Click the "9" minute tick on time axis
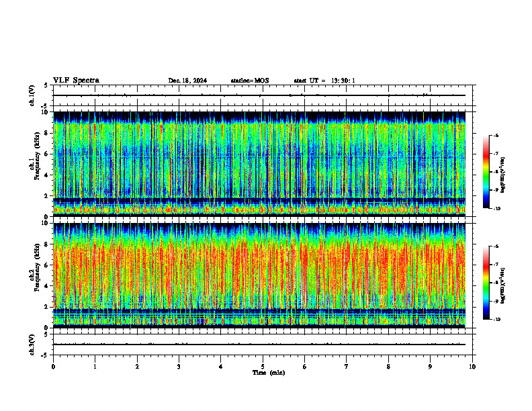Viewport: 532px width, 411px height. [x=430, y=367]
